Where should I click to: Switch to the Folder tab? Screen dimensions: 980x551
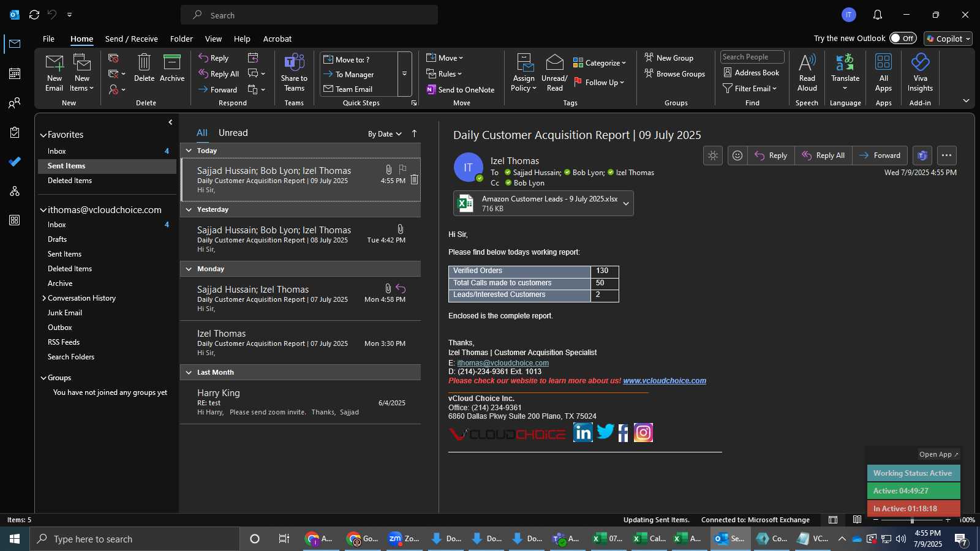pyautogui.click(x=181, y=39)
